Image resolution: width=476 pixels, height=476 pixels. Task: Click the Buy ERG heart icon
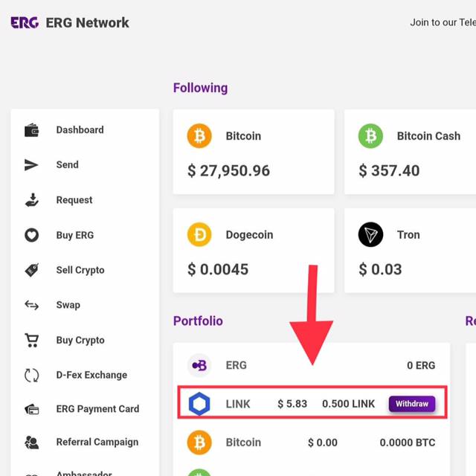click(31, 235)
